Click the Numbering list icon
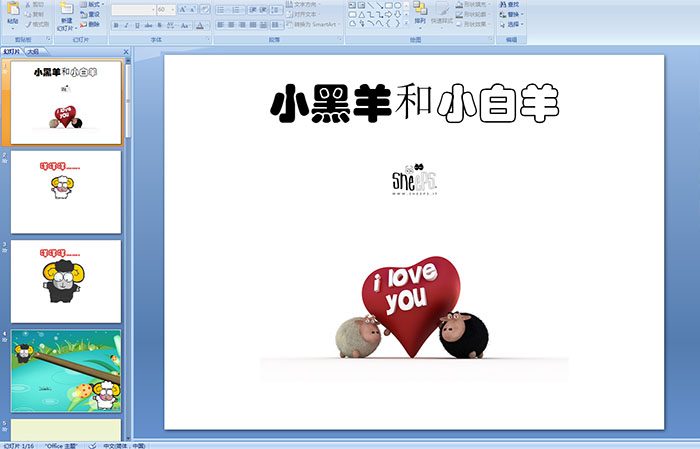 237,10
